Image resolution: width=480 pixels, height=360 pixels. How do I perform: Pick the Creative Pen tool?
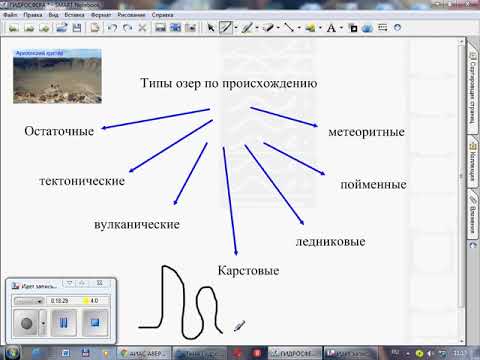click(x=247, y=28)
